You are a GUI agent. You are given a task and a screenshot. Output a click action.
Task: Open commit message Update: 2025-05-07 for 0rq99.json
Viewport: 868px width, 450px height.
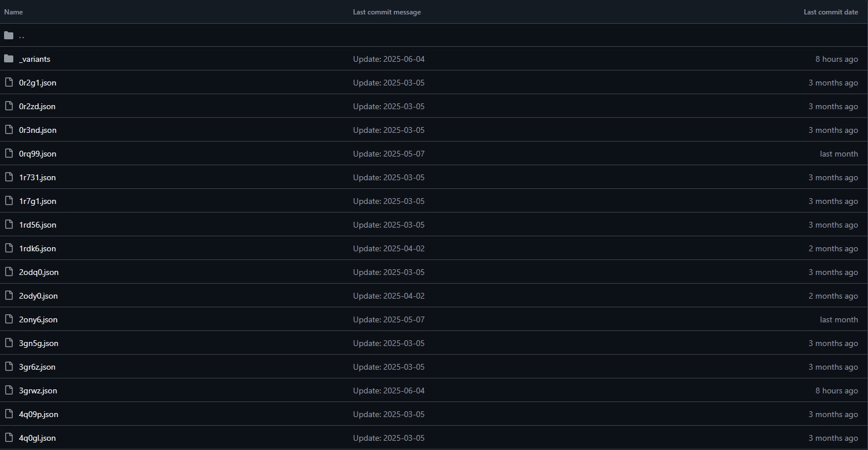pyautogui.click(x=389, y=154)
